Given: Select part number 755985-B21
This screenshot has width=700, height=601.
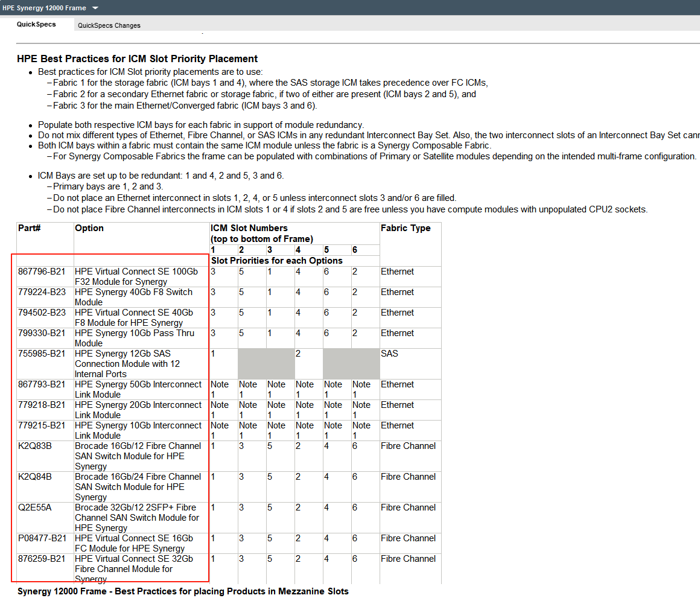Looking at the screenshot, I should click(42, 354).
